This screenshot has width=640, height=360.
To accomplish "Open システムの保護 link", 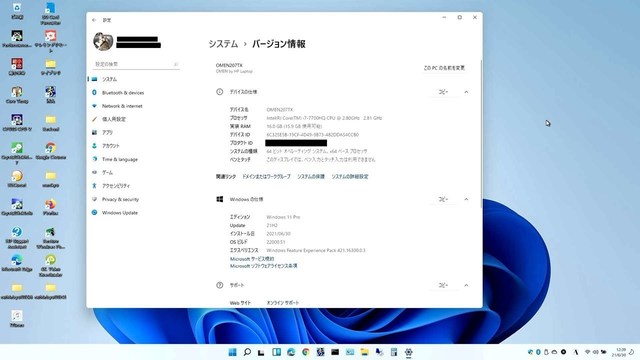I will pos(311,177).
